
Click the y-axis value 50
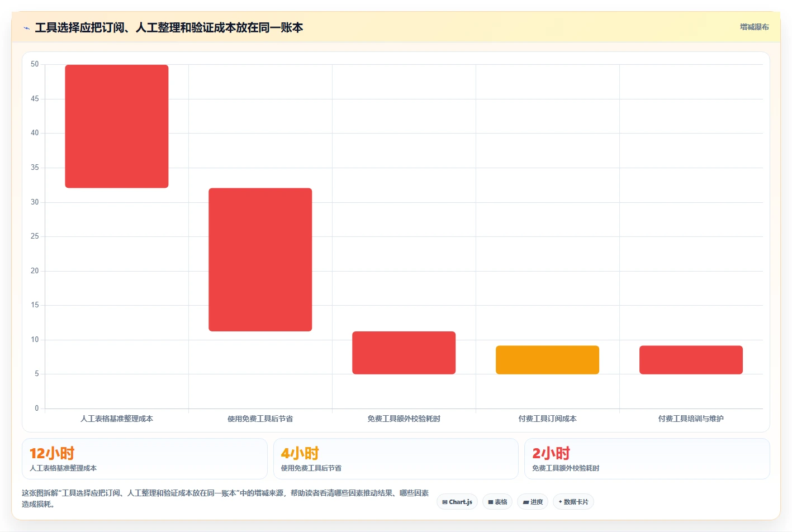[x=35, y=64]
